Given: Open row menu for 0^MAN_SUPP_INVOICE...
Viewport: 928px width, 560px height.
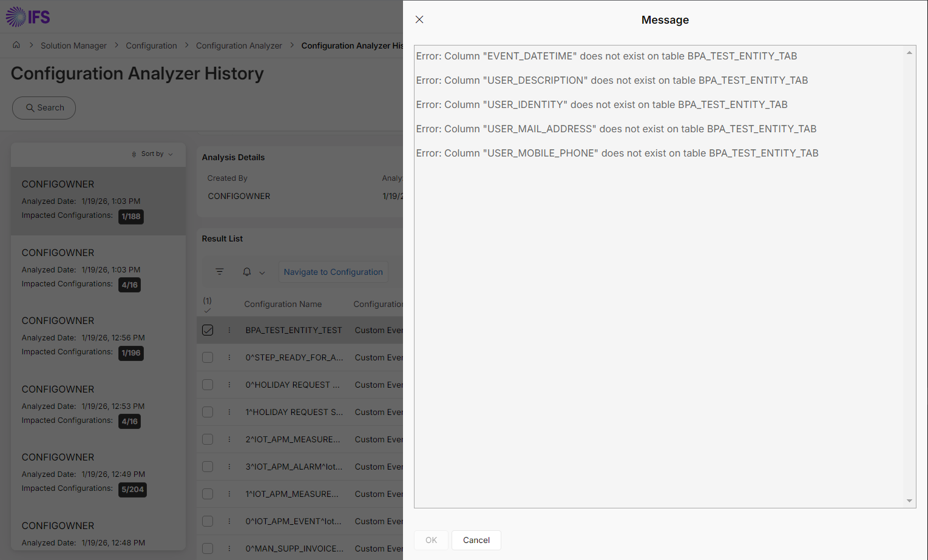Looking at the screenshot, I should [x=229, y=548].
